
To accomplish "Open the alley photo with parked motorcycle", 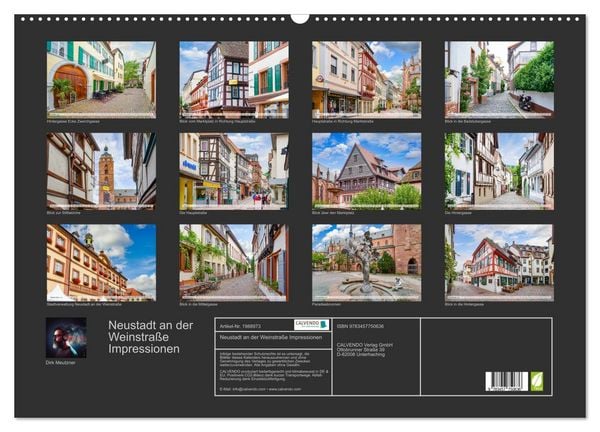I will pyautogui.click(x=499, y=79).
